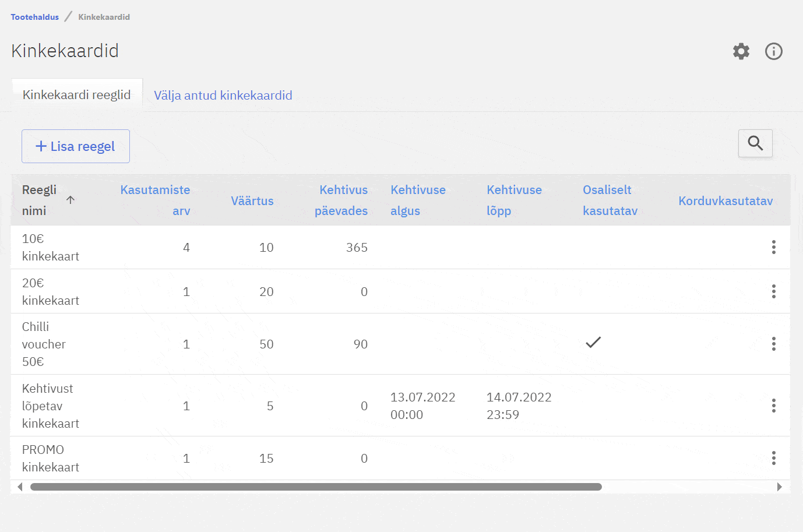Open actions menu for 20€ kinkekaart
Image resolution: width=803 pixels, height=532 pixels.
(x=773, y=291)
